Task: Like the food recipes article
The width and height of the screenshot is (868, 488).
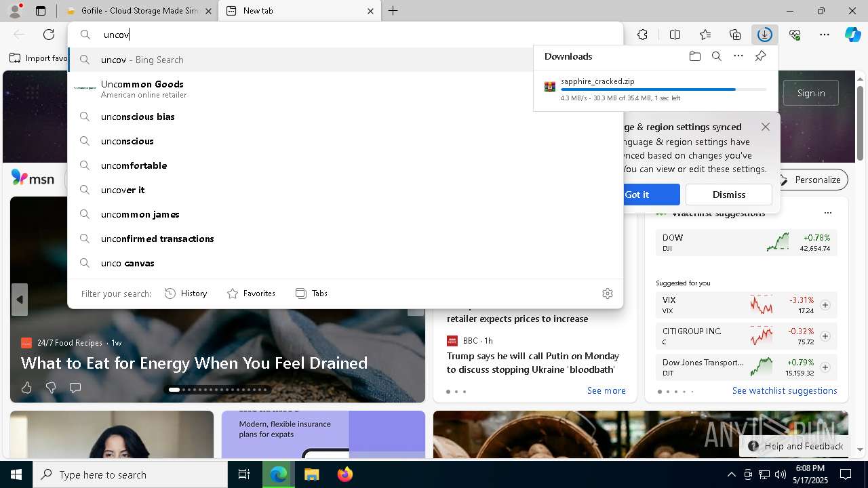Action: (x=26, y=388)
